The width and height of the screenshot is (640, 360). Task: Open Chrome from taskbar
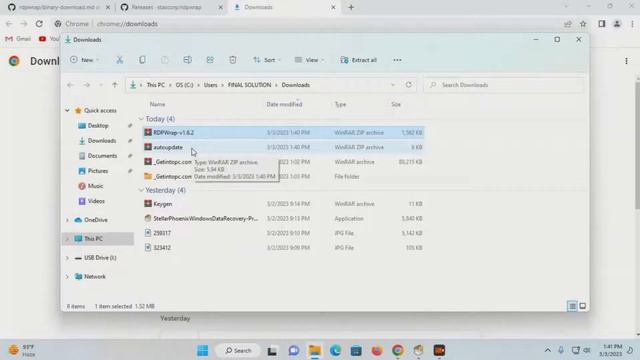398,350
